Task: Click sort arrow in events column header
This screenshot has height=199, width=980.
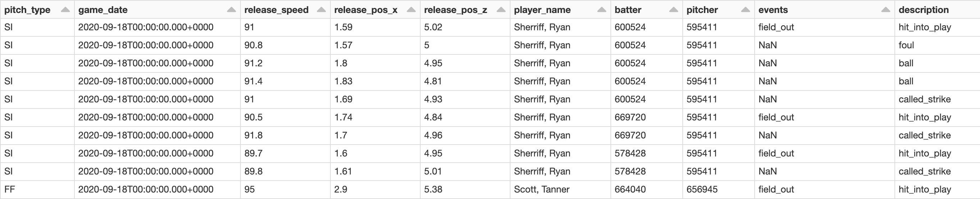Action: point(886,10)
